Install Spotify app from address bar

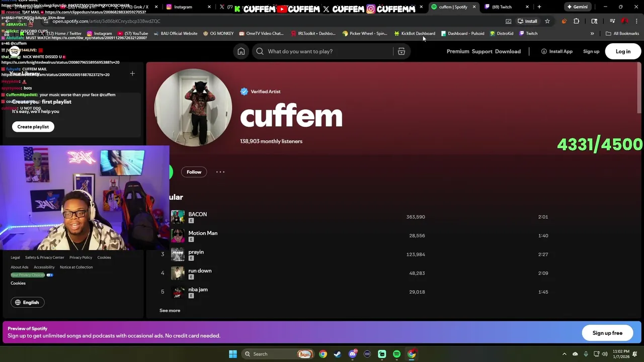click(527, 21)
